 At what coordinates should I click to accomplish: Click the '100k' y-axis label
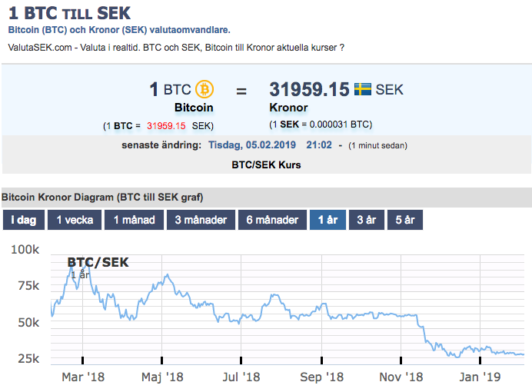25,250
